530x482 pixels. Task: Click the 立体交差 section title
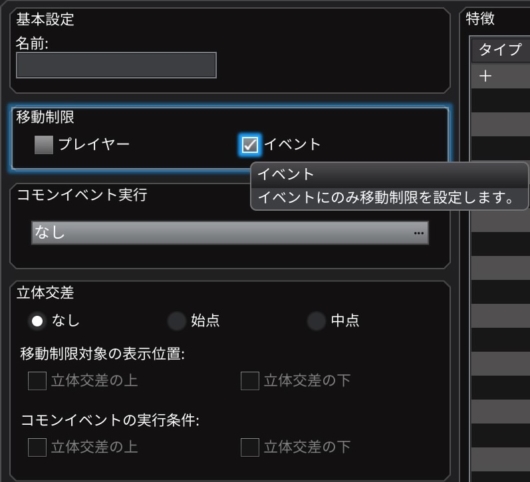click(x=45, y=292)
